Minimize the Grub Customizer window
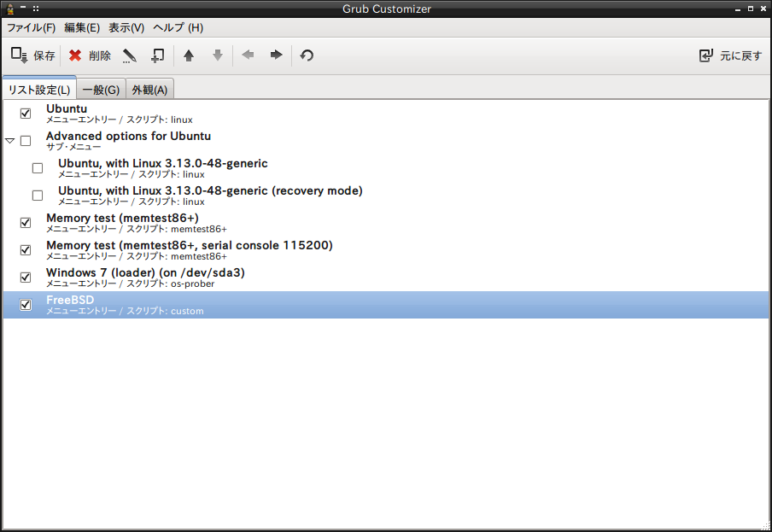The image size is (772, 532). [x=738, y=9]
